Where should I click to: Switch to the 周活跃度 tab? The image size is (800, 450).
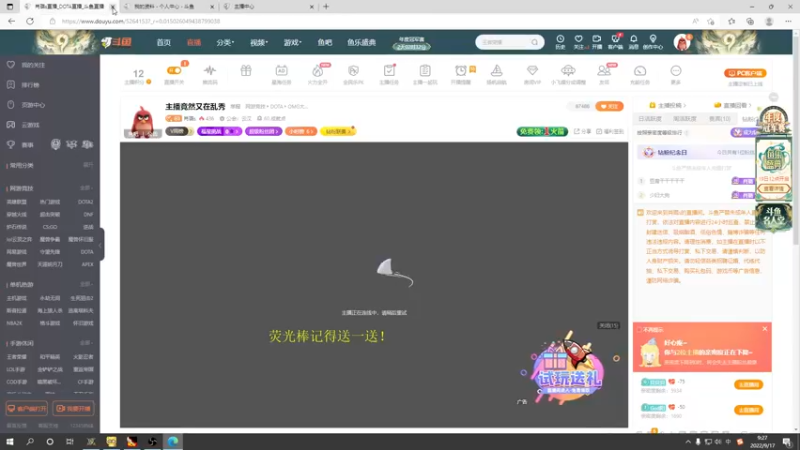pos(685,118)
